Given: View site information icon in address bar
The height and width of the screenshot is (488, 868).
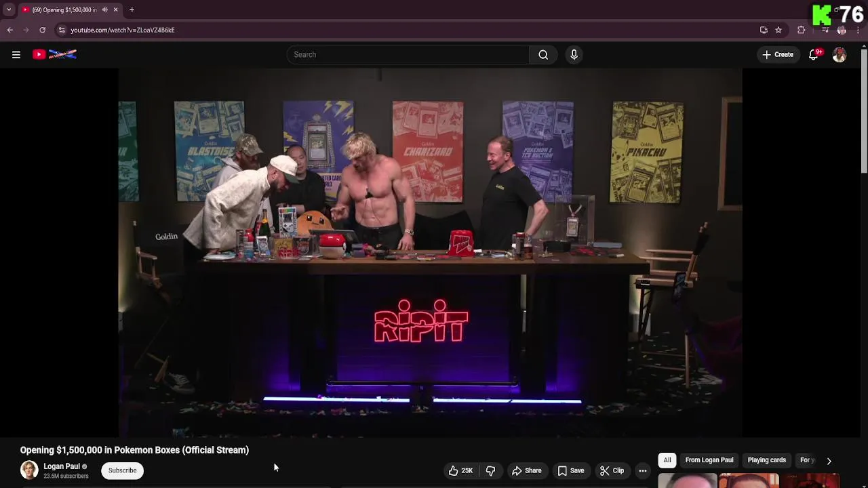Looking at the screenshot, I should pos(62,30).
